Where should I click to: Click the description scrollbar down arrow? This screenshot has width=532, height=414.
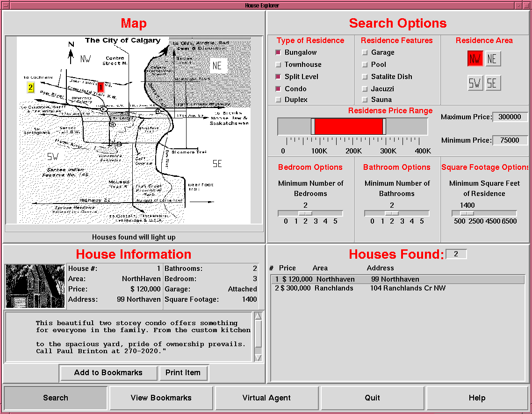click(258, 357)
